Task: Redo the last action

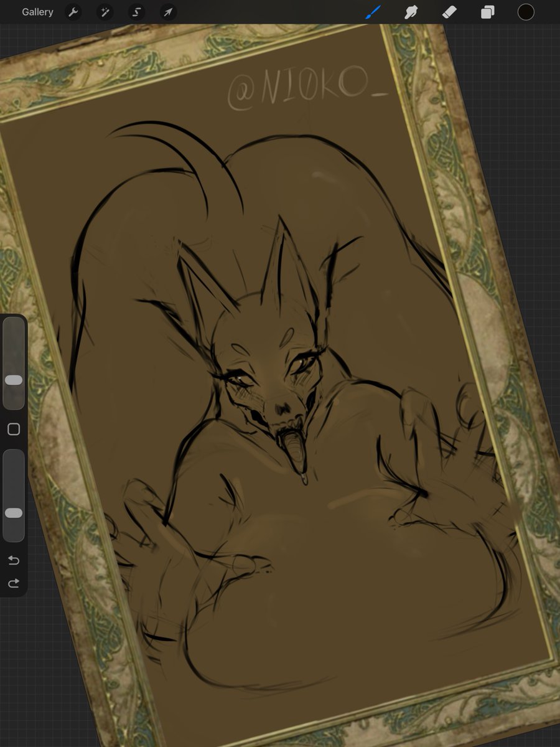Action: coord(14,583)
